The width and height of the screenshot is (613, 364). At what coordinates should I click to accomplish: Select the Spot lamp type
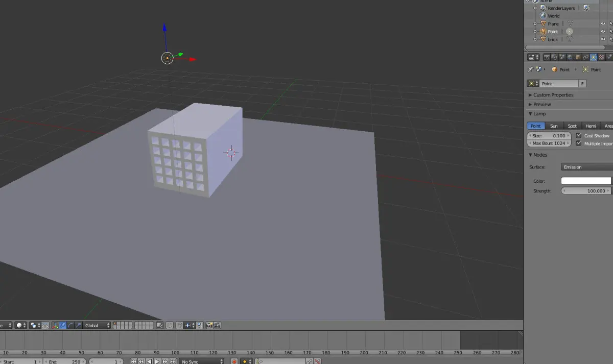(x=572, y=126)
